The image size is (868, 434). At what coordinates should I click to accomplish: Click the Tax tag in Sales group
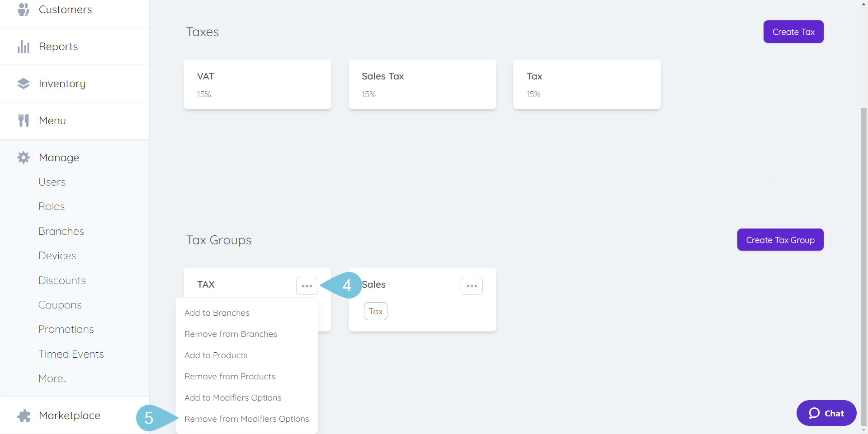[376, 311]
